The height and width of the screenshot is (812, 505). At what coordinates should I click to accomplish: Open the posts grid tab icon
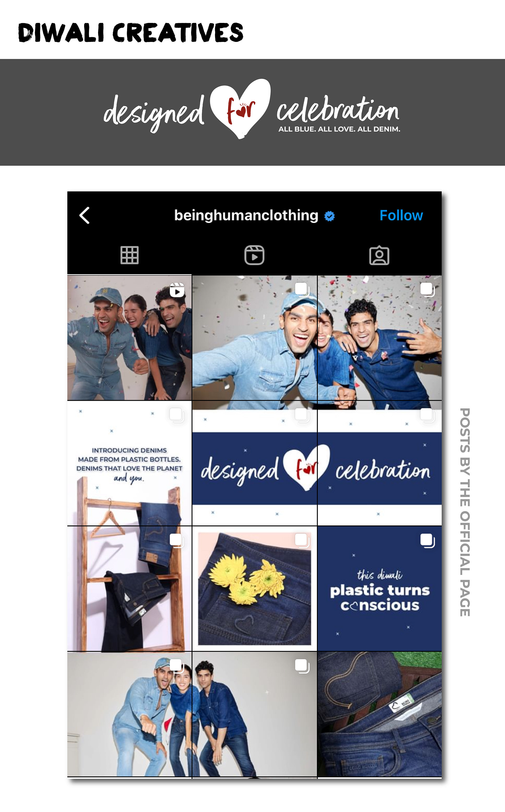point(129,255)
